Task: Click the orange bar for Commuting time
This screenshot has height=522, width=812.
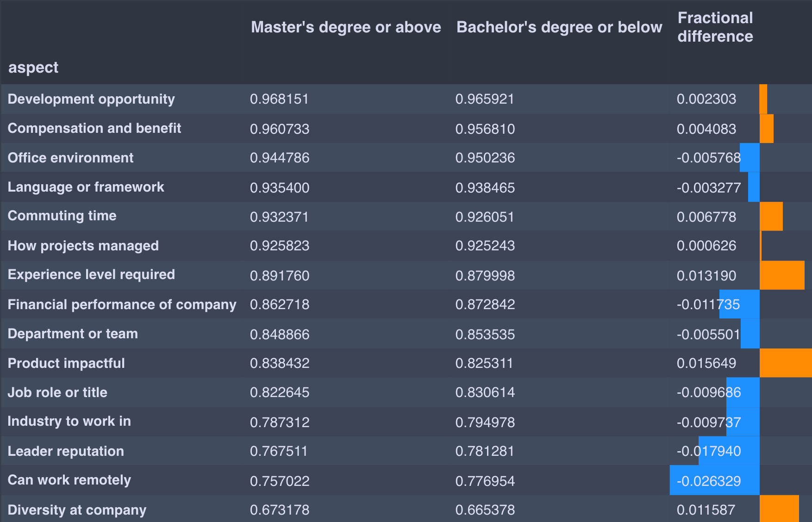Action: (771, 216)
